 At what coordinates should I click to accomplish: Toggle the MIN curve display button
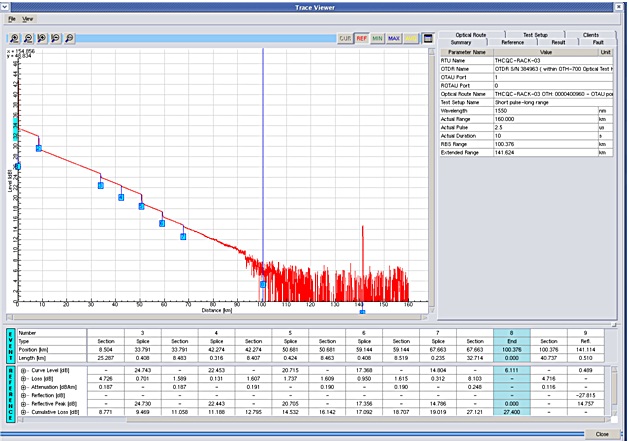tap(377, 39)
